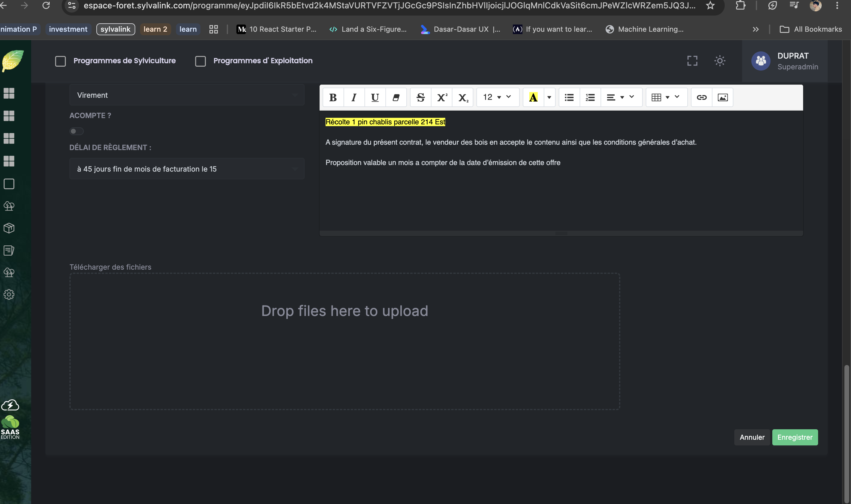The width and height of the screenshot is (851, 504).
Task: Open Machine Learning bookmark
Action: pos(645,29)
